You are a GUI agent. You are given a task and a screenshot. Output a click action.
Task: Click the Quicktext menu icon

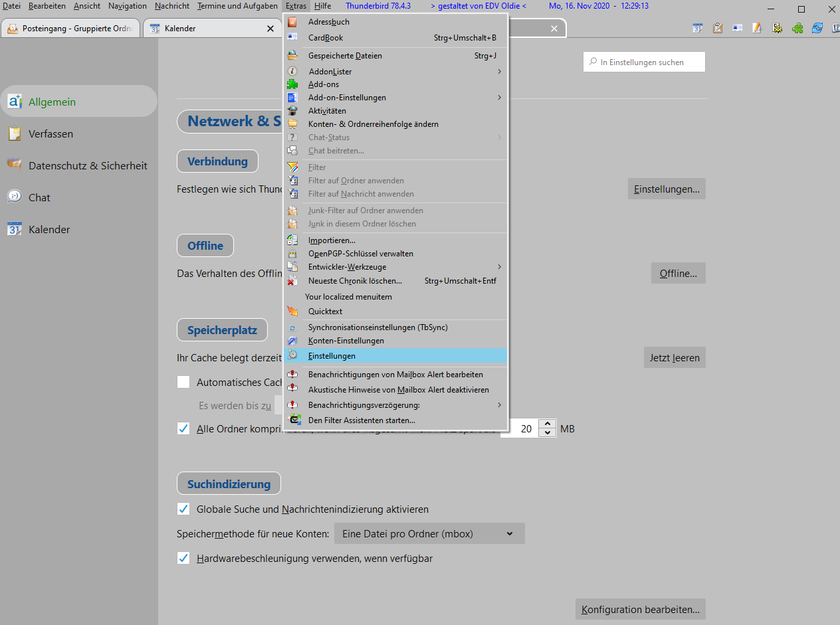pyautogui.click(x=292, y=312)
